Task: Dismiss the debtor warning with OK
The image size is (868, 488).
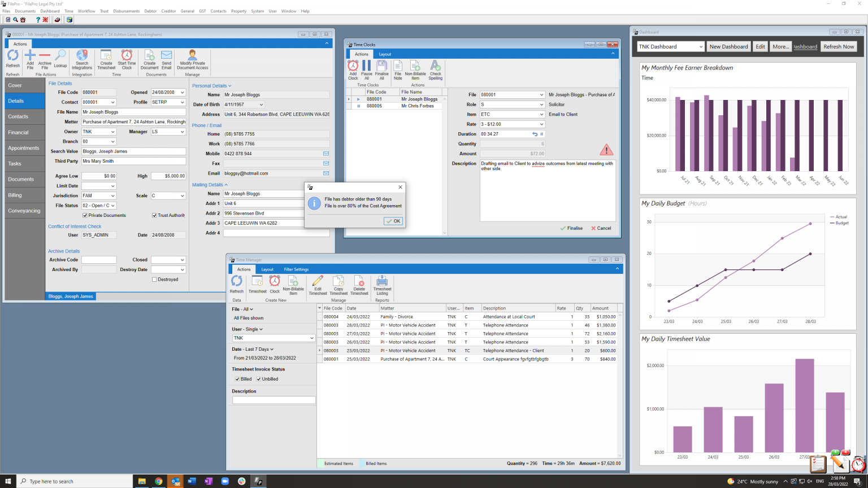Action: 393,221
